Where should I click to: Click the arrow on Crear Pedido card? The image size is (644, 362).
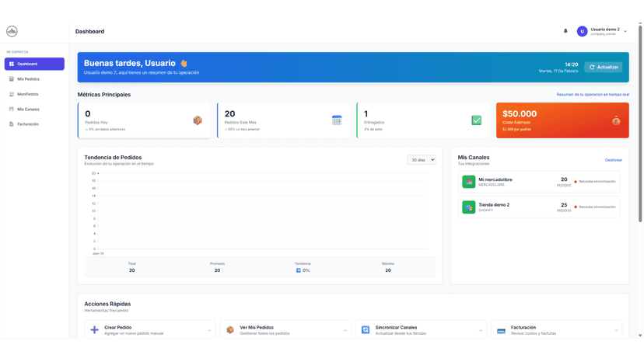pos(209,330)
